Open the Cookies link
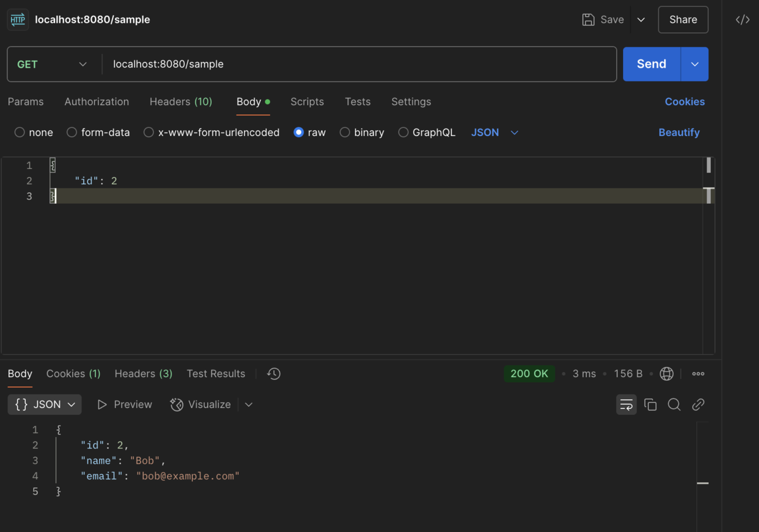 click(x=684, y=102)
